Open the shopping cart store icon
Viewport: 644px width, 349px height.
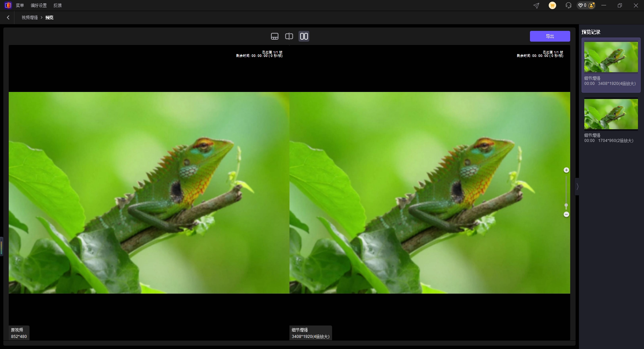point(552,6)
